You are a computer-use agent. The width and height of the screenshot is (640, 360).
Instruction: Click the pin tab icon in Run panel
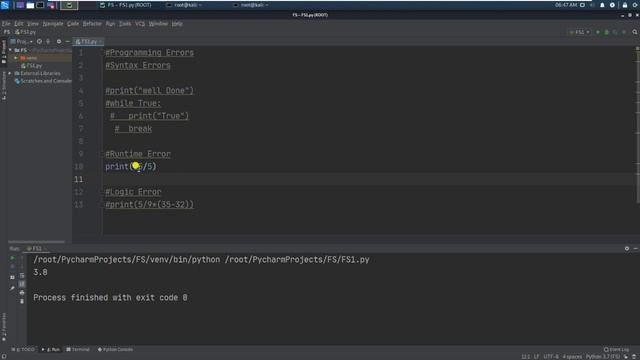12,288
